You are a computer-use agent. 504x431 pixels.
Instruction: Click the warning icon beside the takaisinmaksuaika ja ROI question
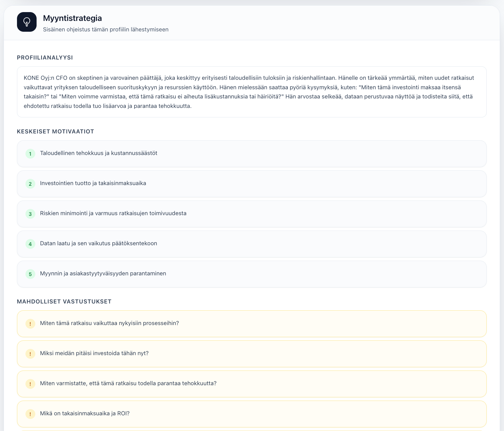coord(30,414)
